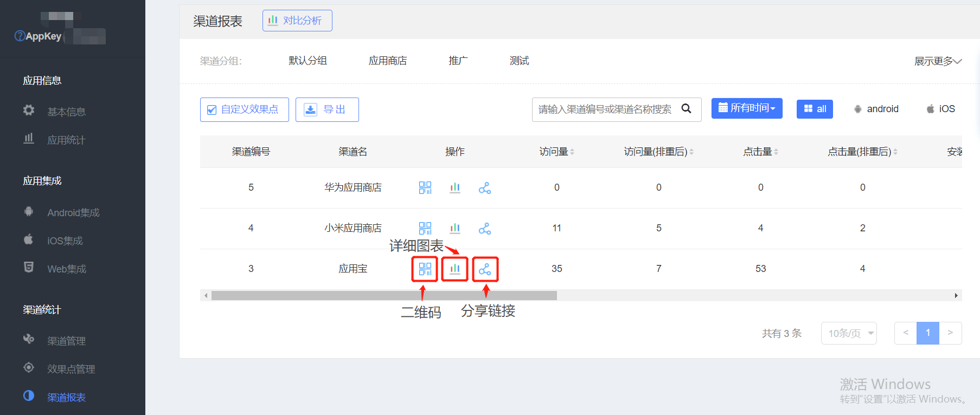Go to next page of results

[x=950, y=333]
